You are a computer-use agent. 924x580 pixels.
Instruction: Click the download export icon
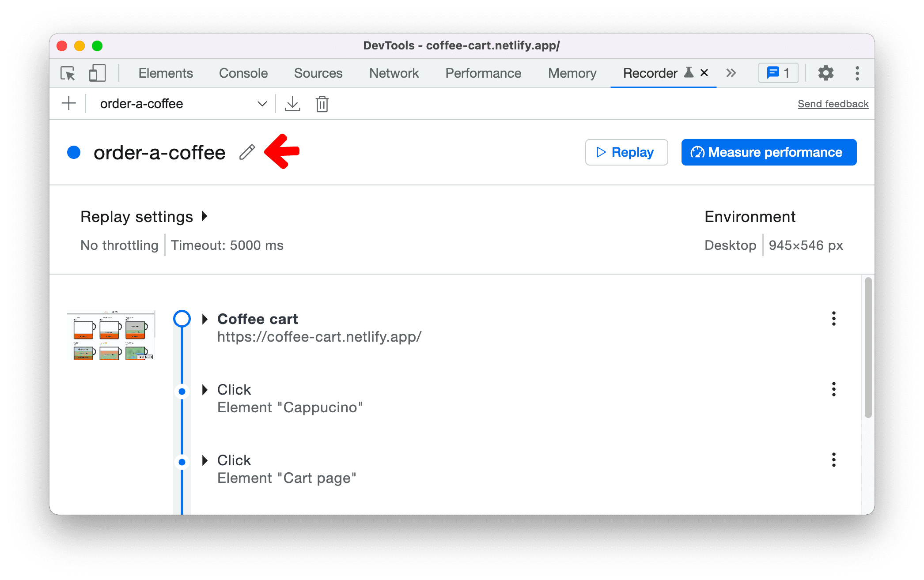click(x=292, y=104)
